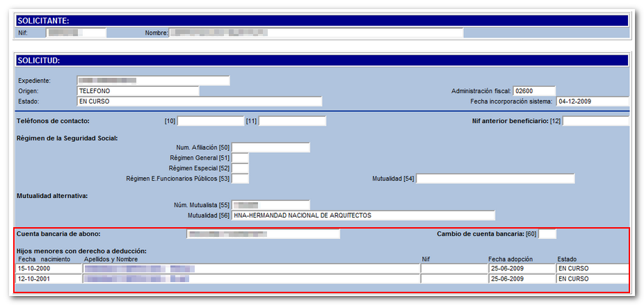The image size is (644, 305).
Task: Select the Expediente input field
Action: click(x=152, y=81)
